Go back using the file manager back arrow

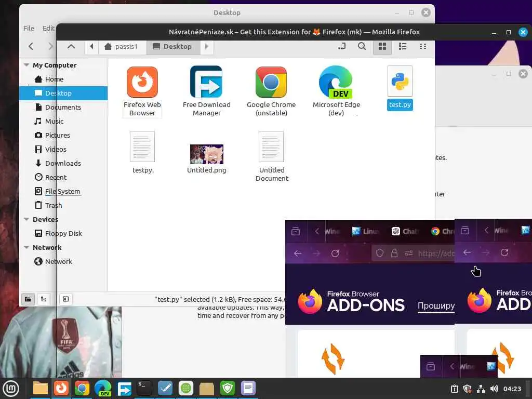pyautogui.click(x=31, y=46)
